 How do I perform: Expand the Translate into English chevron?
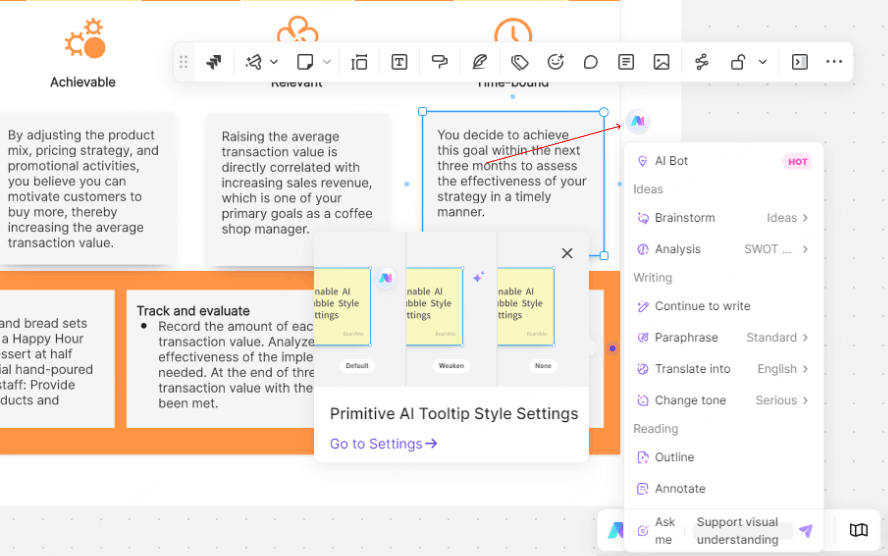(805, 369)
